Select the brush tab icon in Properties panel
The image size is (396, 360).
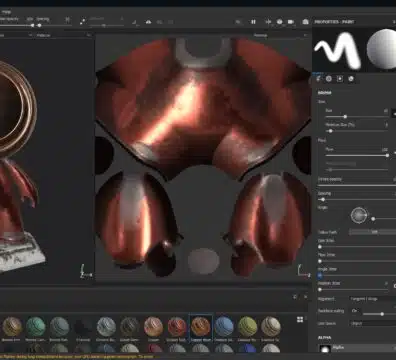coord(319,79)
